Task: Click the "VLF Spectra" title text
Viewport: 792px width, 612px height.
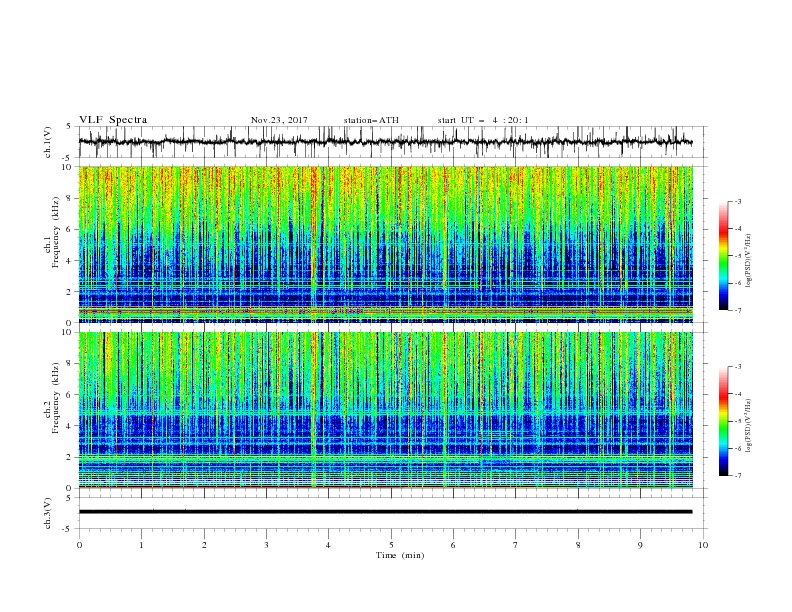Action: pos(113,120)
